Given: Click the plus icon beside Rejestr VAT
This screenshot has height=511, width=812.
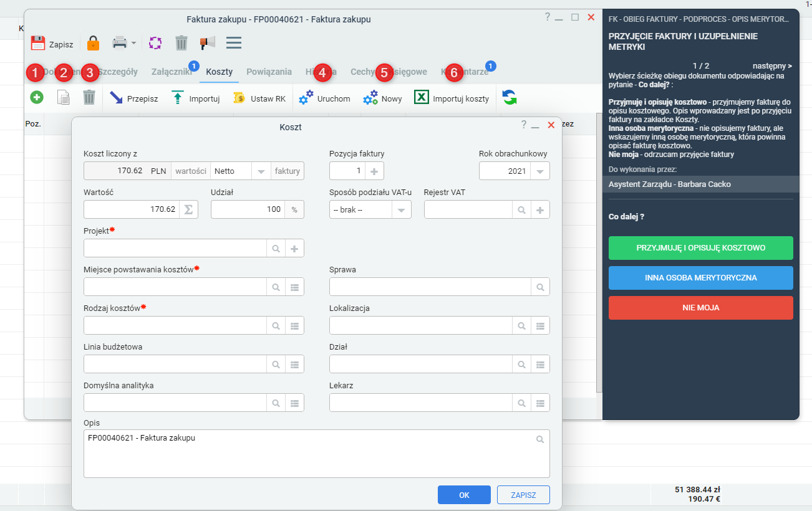Looking at the screenshot, I should click(x=539, y=210).
